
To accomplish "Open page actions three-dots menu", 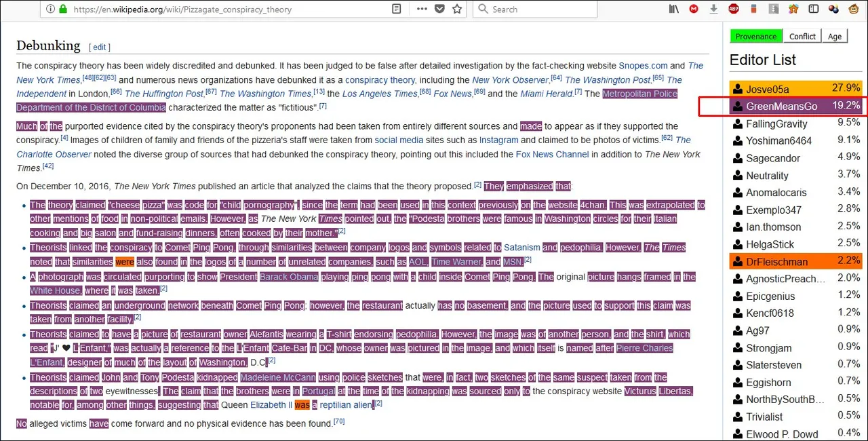I will coord(422,9).
